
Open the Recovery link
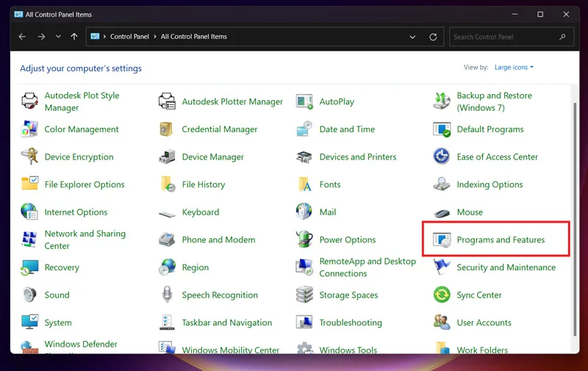click(62, 267)
